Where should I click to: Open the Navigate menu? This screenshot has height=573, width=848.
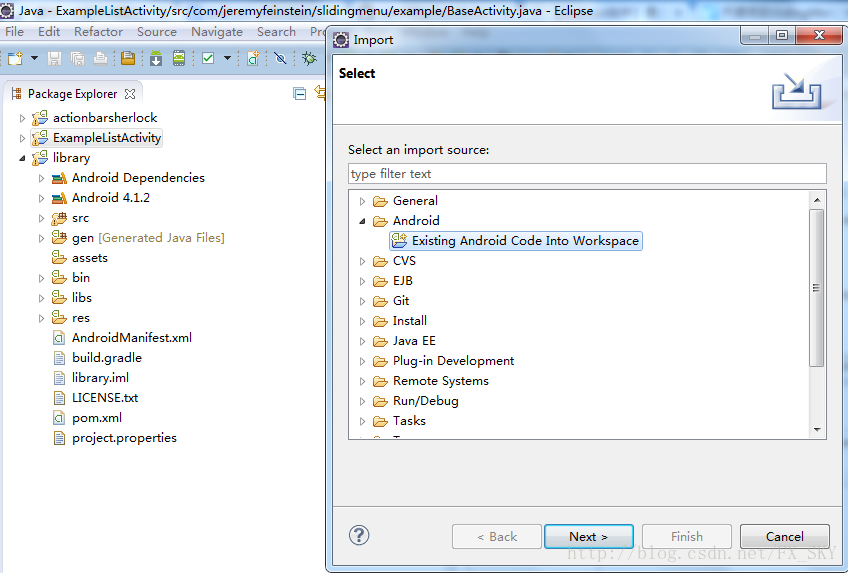click(217, 32)
